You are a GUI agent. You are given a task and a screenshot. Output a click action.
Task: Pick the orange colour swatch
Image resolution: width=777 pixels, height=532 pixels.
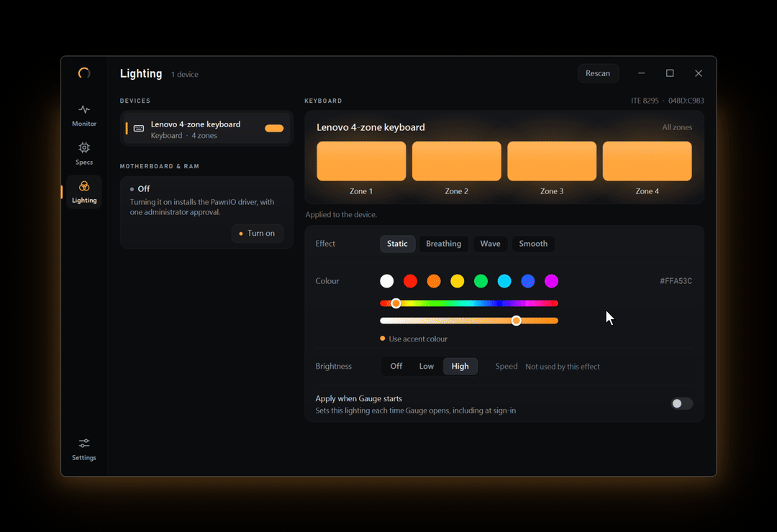coord(434,281)
